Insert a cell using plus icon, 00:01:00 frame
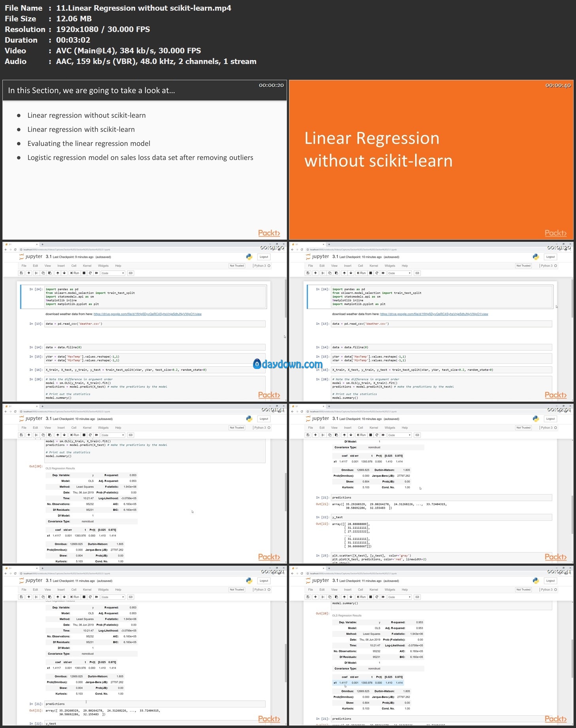 (x=29, y=273)
